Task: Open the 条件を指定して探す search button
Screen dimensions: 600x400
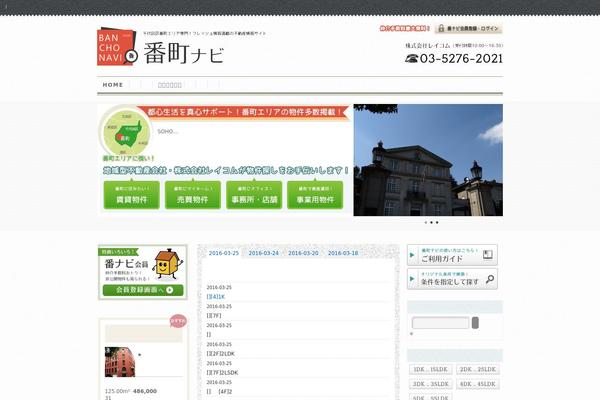Action: pos(452,279)
